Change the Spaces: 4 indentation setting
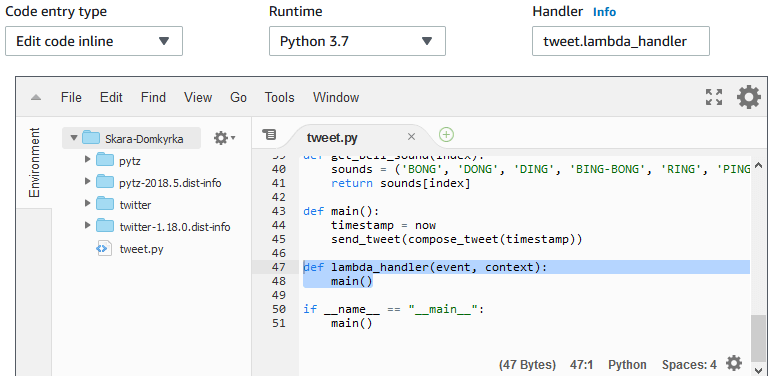This screenshot has width=772, height=376. pyautogui.click(x=689, y=365)
